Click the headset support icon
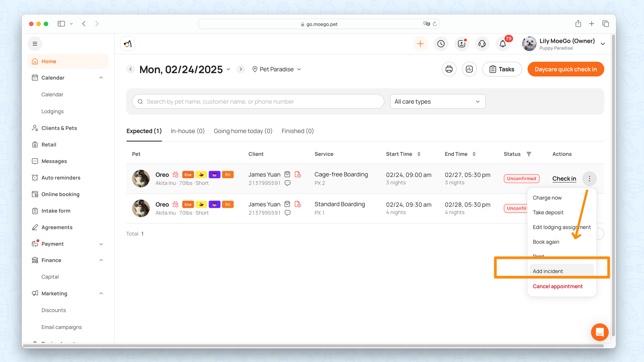This screenshot has width=644, height=362. pyautogui.click(x=482, y=44)
